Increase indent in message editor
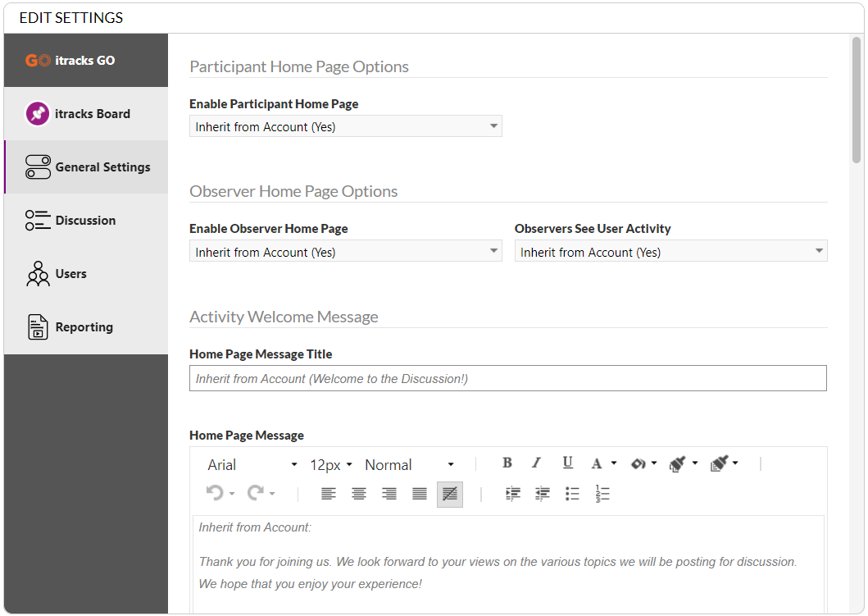This screenshot has height=616, width=868. click(513, 494)
